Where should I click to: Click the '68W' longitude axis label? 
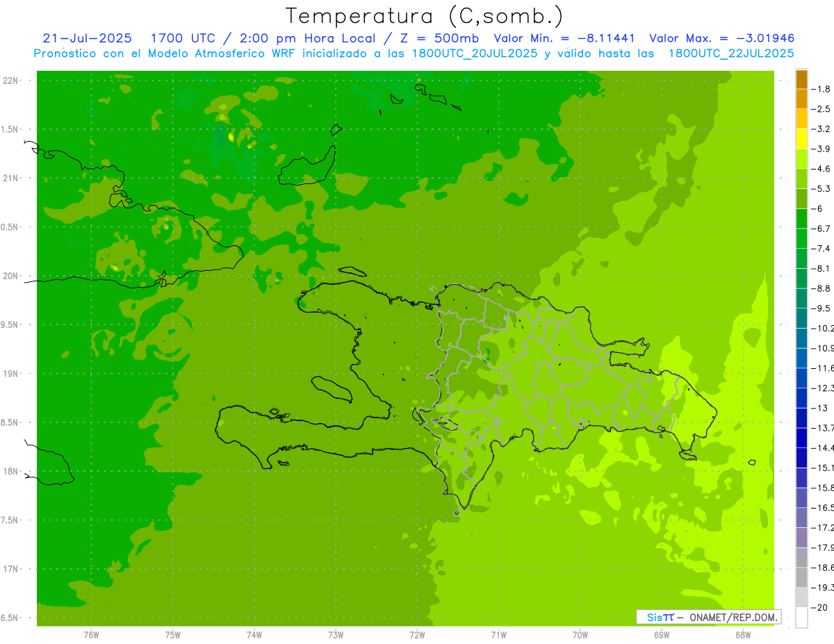coord(743,636)
